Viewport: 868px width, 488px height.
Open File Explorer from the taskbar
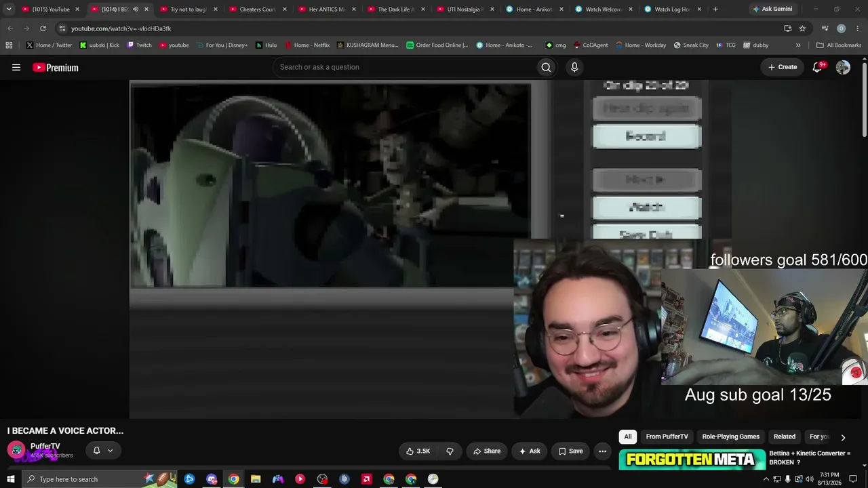pos(256,479)
